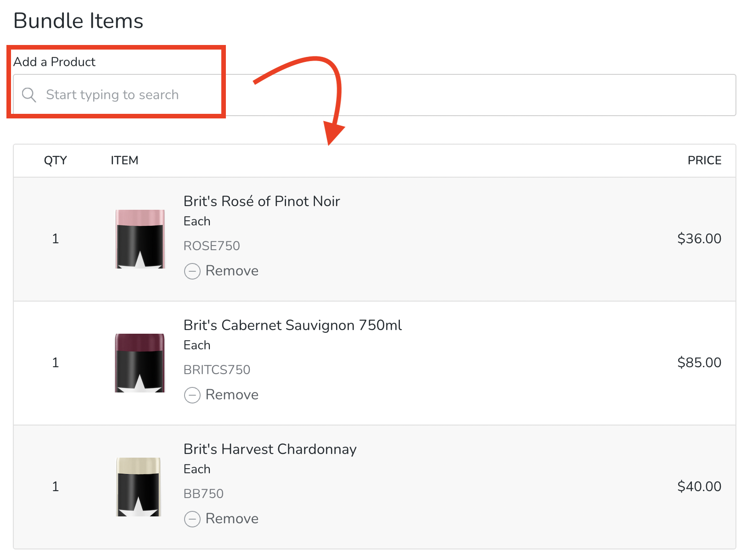Select the Brit's Rosé of Pinot Noir title
The width and height of the screenshot is (752, 560).
(x=261, y=201)
